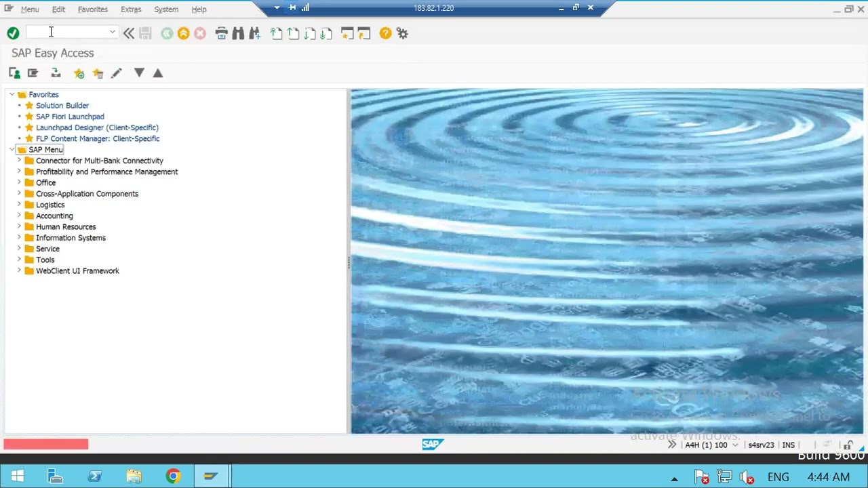Click the User Menu icon
868x488 pixels.
point(14,73)
